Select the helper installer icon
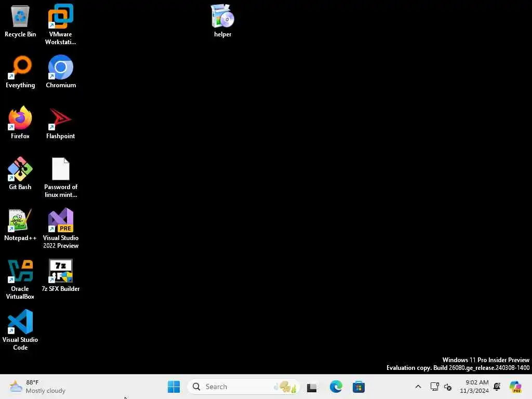532x399 pixels. pyautogui.click(x=222, y=21)
